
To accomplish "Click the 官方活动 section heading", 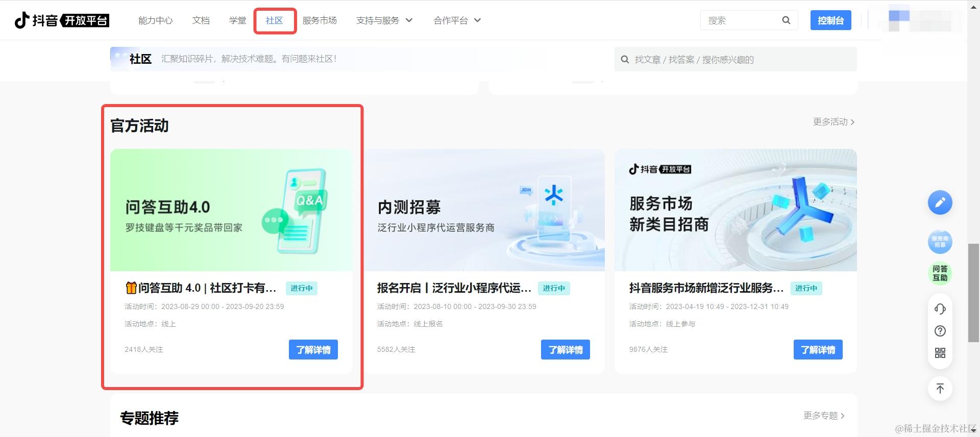I will [x=139, y=126].
